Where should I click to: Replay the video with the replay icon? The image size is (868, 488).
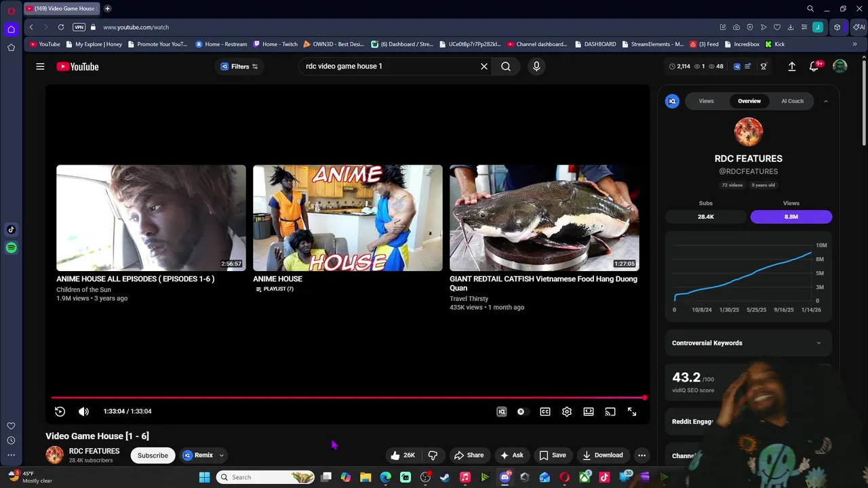60,411
